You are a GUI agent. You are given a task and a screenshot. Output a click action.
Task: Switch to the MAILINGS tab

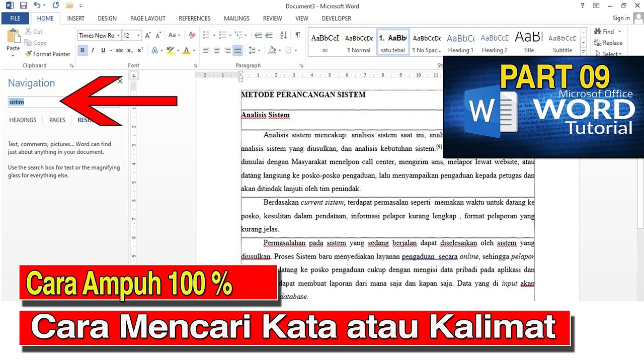pos(236,18)
